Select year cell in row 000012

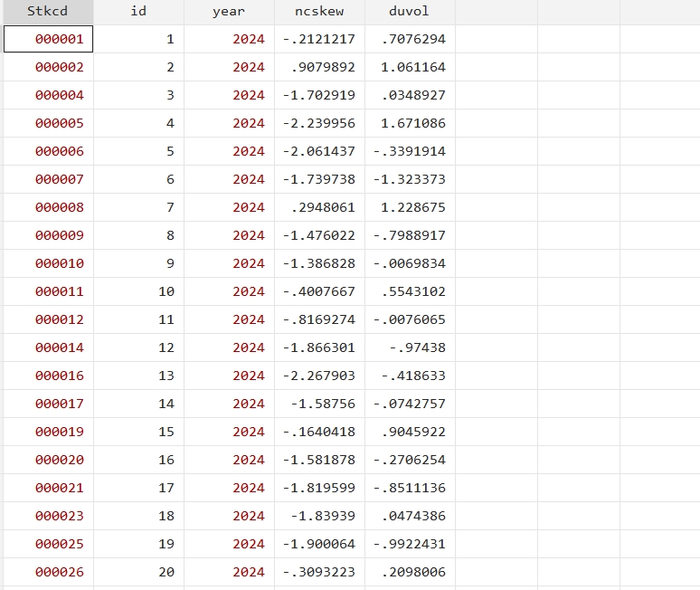tap(229, 319)
